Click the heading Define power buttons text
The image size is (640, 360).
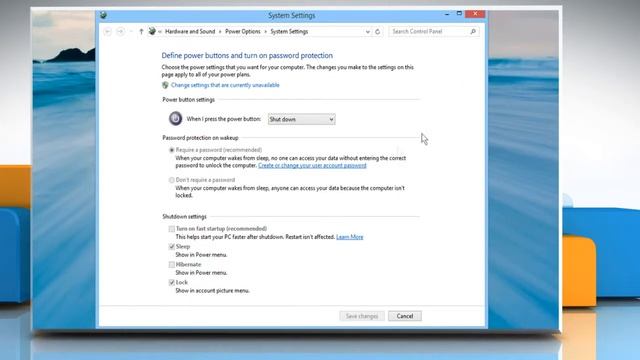point(247,56)
